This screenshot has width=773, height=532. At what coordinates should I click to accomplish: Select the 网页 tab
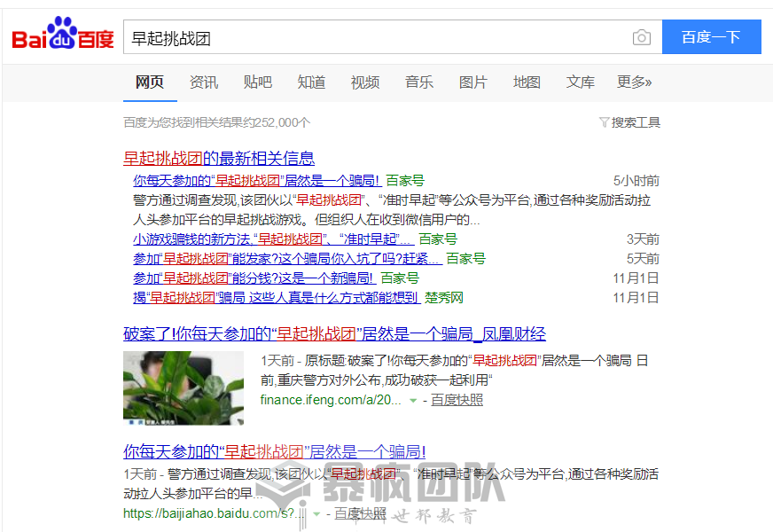point(150,82)
